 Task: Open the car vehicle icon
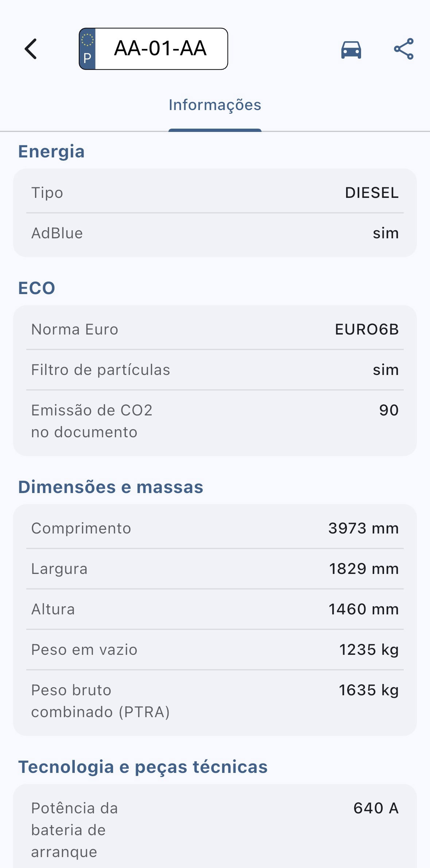351,50
